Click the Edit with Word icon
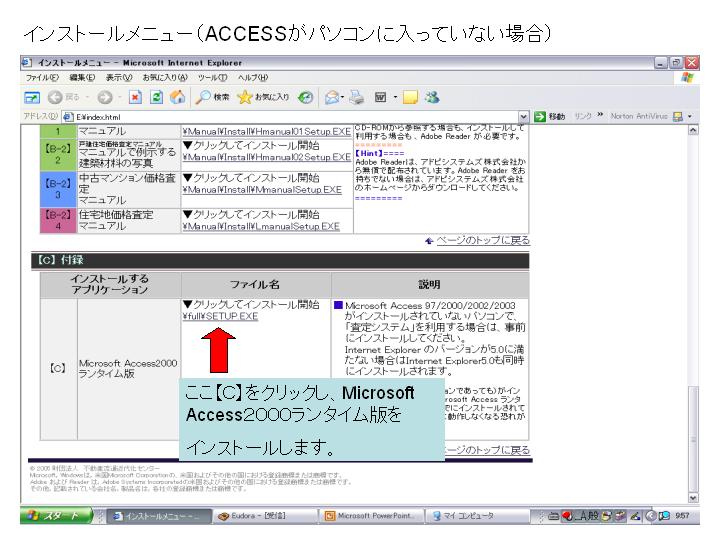Viewport: 720px width, 540px height. [381, 97]
